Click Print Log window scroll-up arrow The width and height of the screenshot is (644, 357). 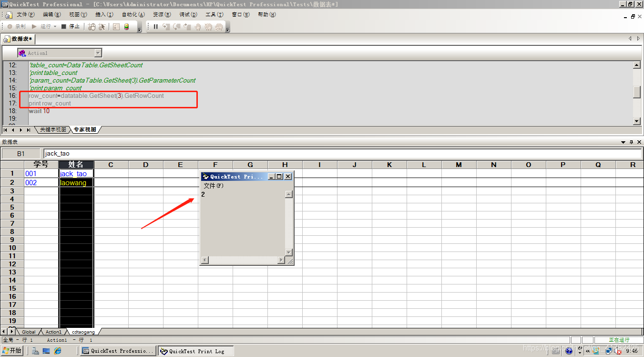click(x=288, y=194)
